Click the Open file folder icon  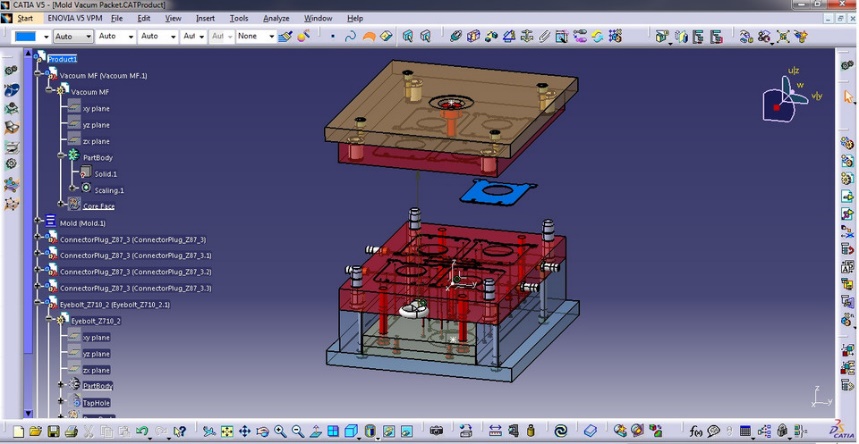(35, 432)
